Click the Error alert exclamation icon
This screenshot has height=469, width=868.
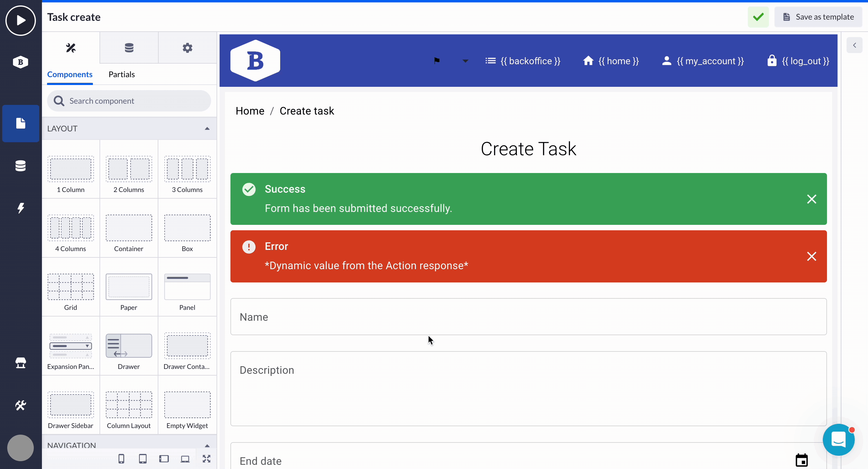[249, 247]
